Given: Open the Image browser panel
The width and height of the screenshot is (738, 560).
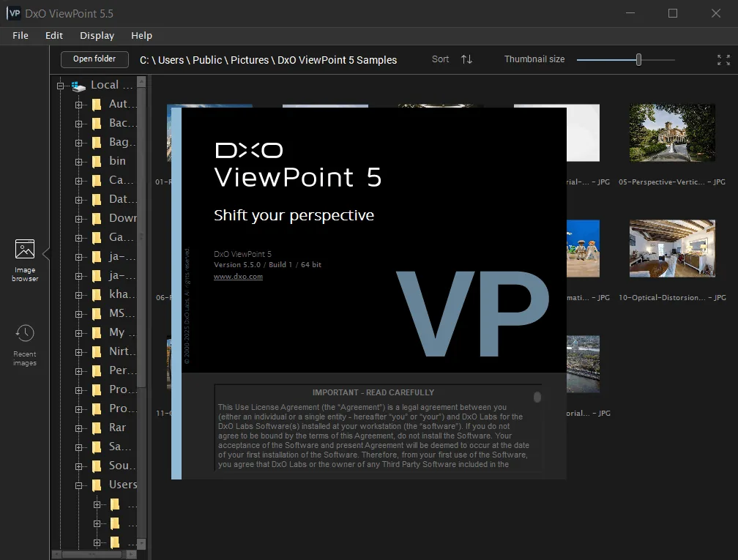Looking at the screenshot, I should click(x=24, y=261).
